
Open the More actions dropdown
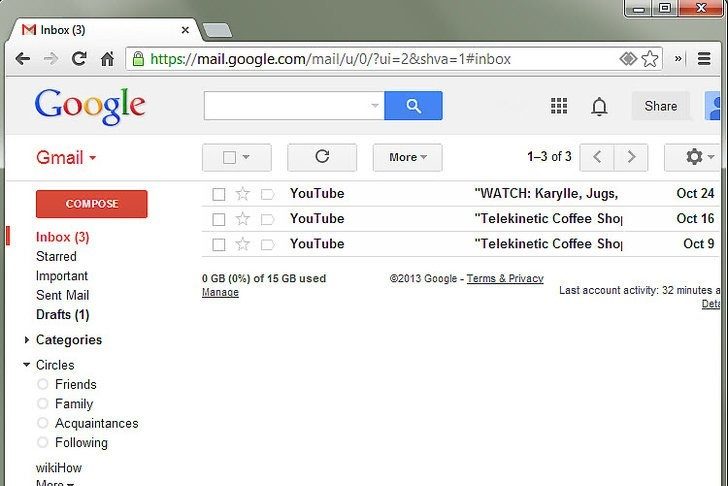coord(407,157)
